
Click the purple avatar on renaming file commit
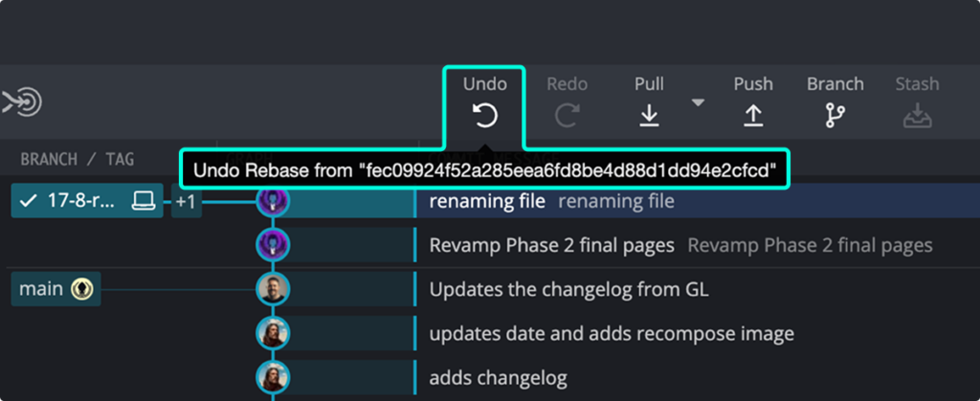[273, 201]
